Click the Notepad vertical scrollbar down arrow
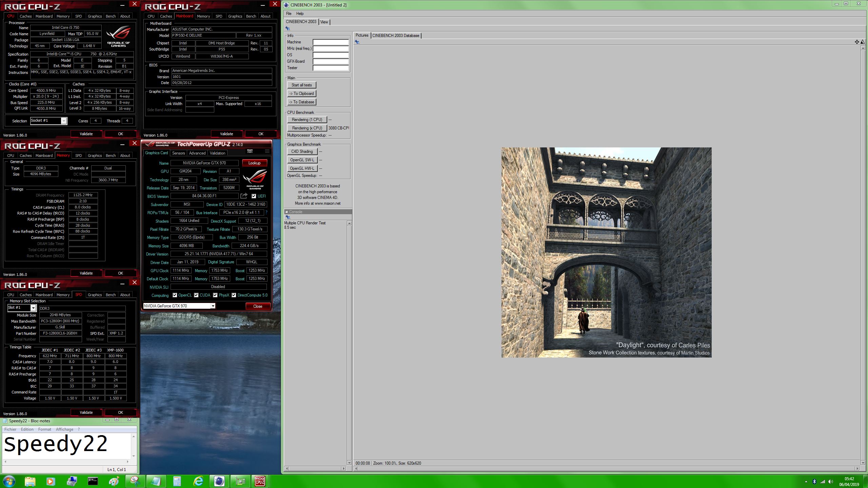 (134, 456)
